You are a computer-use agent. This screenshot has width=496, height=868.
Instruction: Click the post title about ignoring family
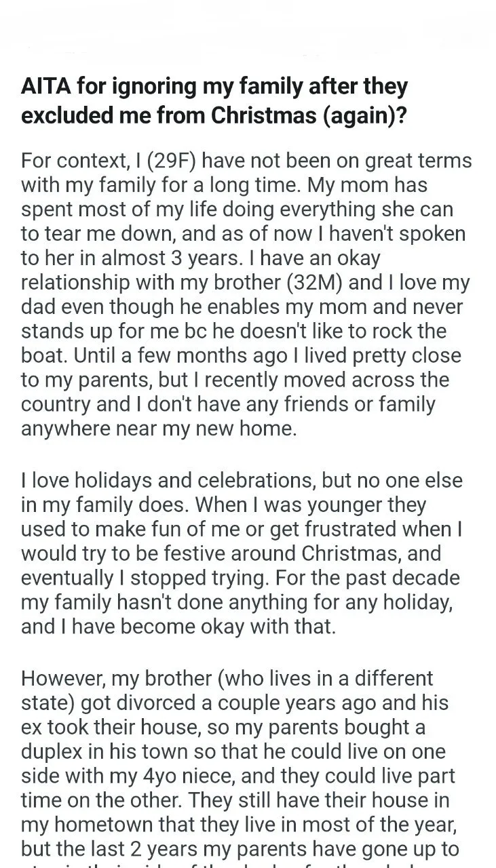[214, 101]
